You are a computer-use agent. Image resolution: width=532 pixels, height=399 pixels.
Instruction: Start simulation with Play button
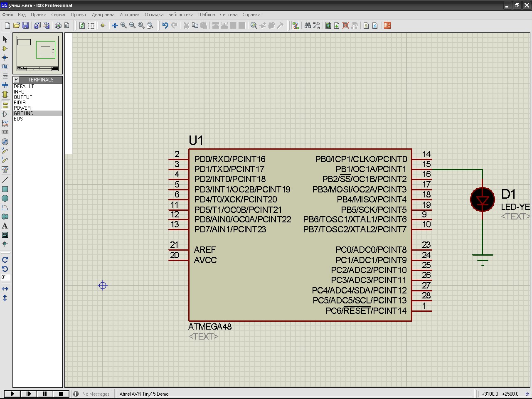click(12, 394)
